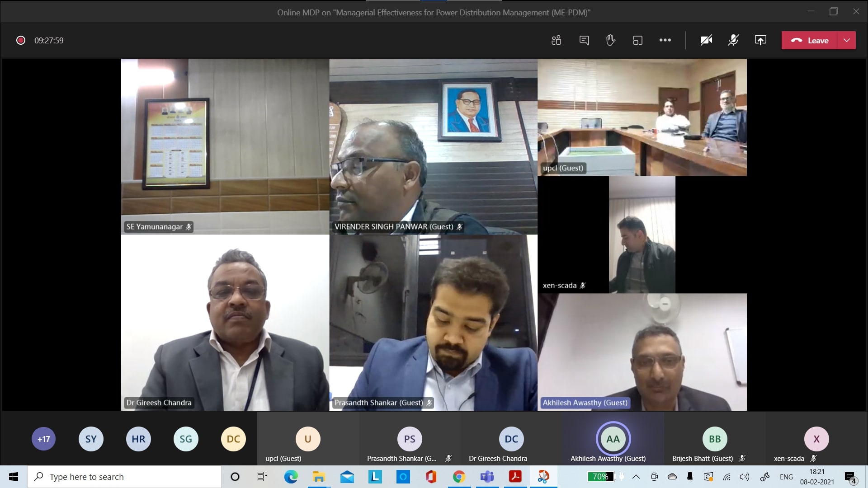Select Dr Gireesh Chandra participant tile
Screen dimensions: 868x488
tap(225, 322)
